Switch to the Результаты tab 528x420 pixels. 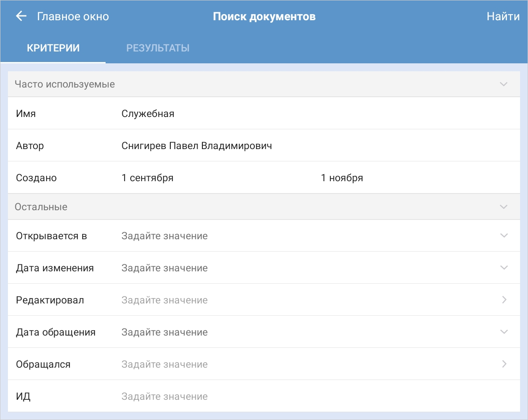click(158, 48)
